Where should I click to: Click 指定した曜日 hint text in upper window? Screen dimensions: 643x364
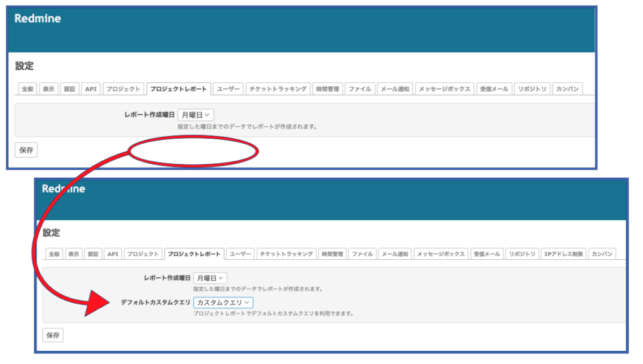(x=247, y=127)
